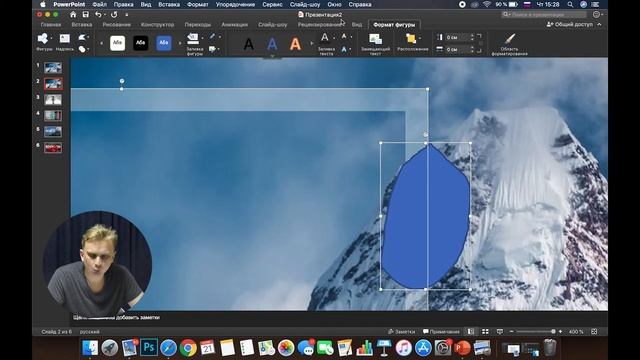Open the edit shape points tool
640x360 pixels.
82,37
